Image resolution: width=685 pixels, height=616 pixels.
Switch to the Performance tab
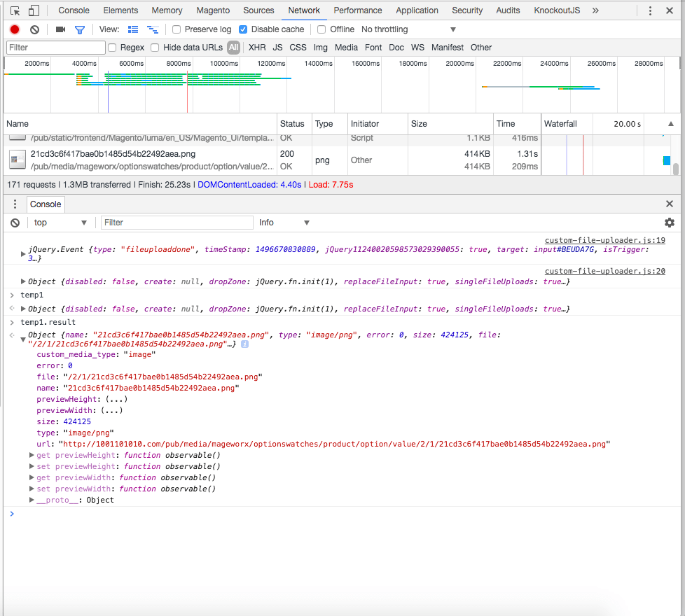(x=357, y=10)
